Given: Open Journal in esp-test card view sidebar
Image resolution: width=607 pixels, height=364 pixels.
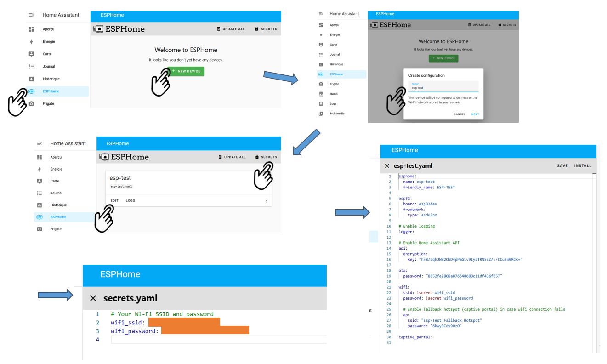Looking at the screenshot, I should point(56,193).
